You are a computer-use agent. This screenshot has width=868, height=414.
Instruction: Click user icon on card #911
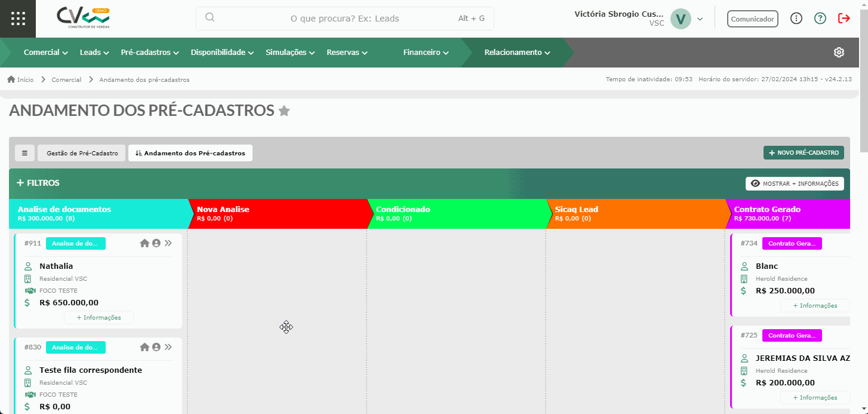click(156, 243)
